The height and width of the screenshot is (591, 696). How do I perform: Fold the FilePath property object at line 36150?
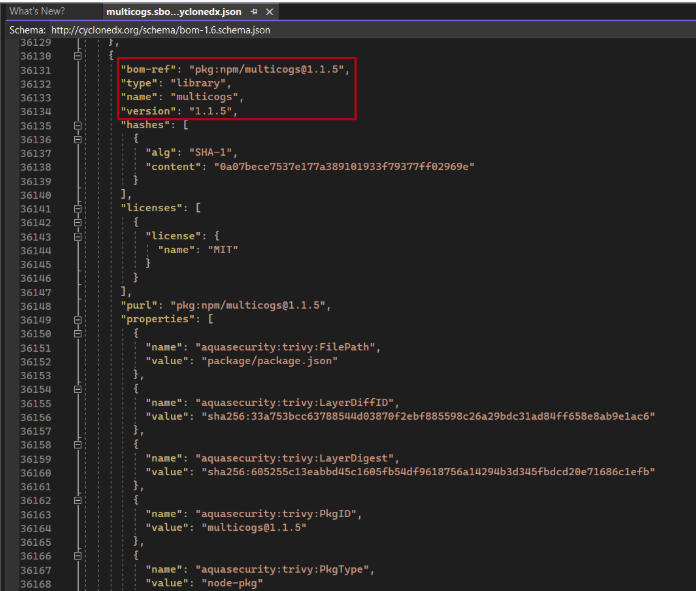(x=77, y=333)
